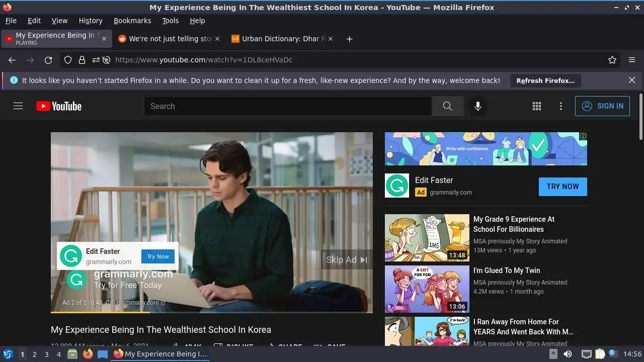
Task: Dismiss the Firefox refresh notification bar
Action: point(632,80)
